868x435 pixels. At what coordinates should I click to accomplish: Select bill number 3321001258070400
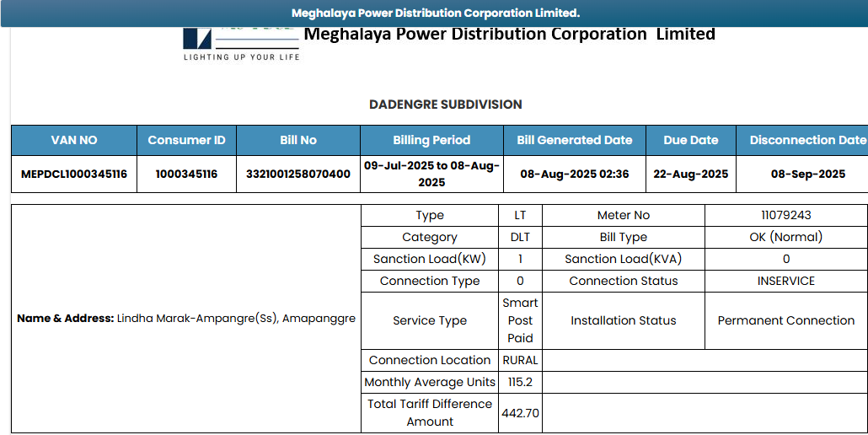pyautogui.click(x=298, y=175)
